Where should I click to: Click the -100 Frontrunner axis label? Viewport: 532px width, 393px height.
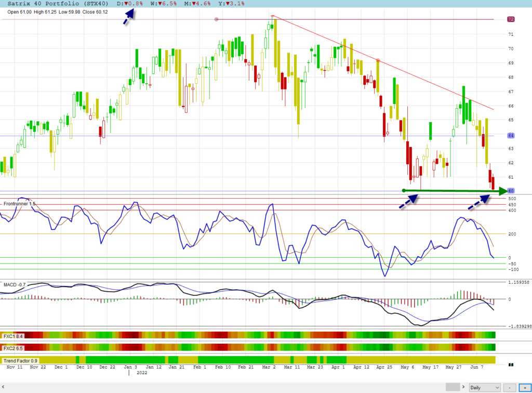[514, 269]
